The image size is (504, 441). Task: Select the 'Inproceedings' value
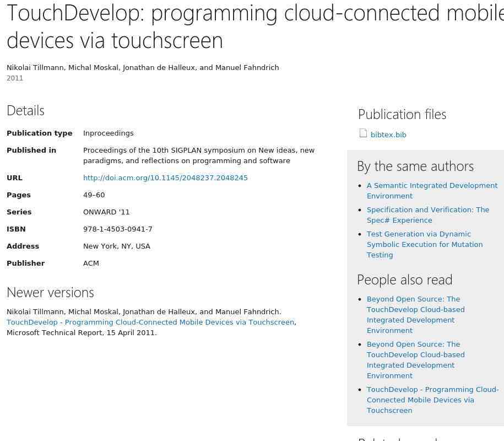(x=109, y=133)
